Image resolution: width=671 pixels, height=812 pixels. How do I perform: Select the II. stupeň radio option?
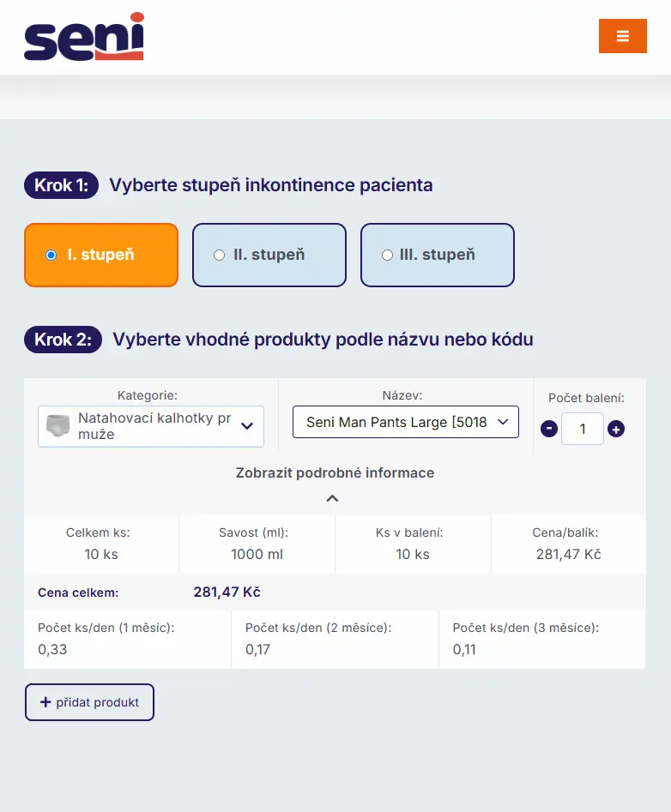pos(269,255)
